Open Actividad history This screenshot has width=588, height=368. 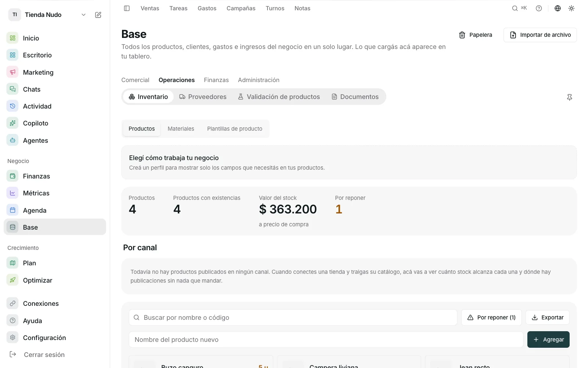pyautogui.click(x=55, y=106)
